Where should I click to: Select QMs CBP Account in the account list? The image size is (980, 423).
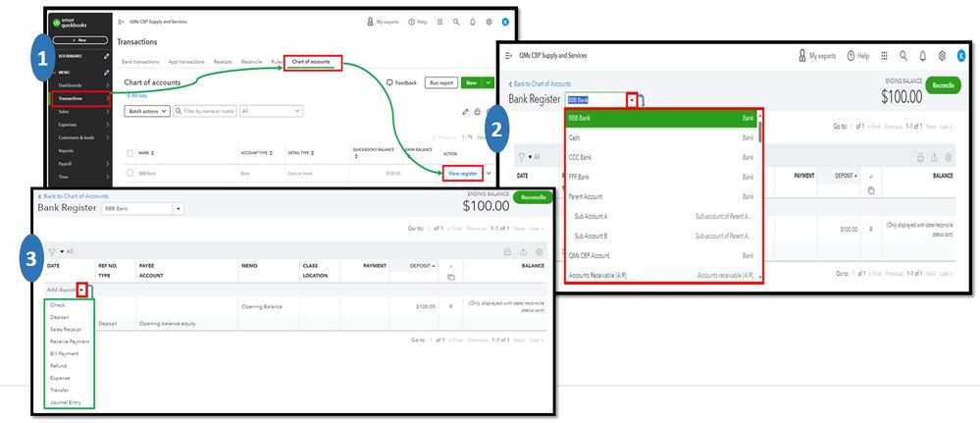click(661, 255)
